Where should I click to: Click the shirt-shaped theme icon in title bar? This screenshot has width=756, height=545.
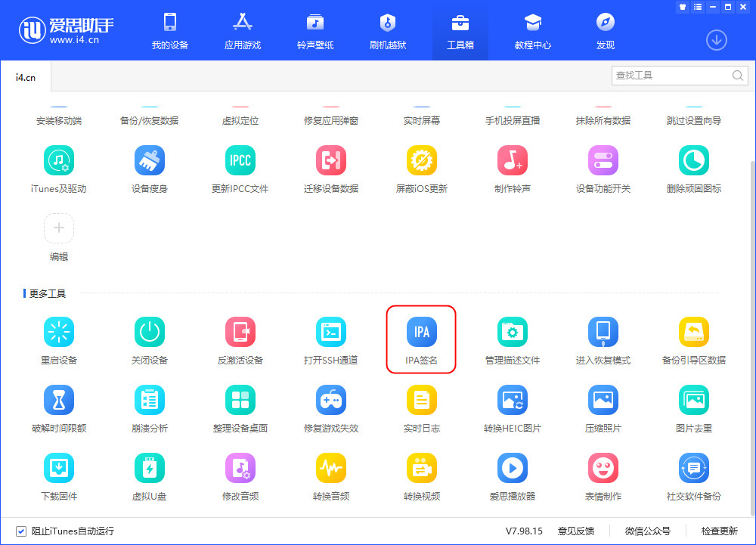point(681,7)
